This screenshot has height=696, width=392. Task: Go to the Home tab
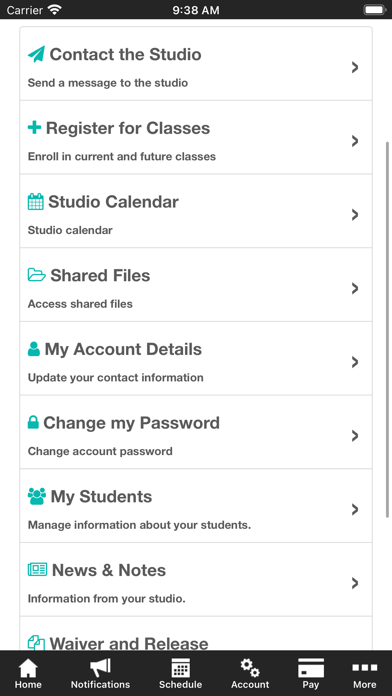(28, 673)
